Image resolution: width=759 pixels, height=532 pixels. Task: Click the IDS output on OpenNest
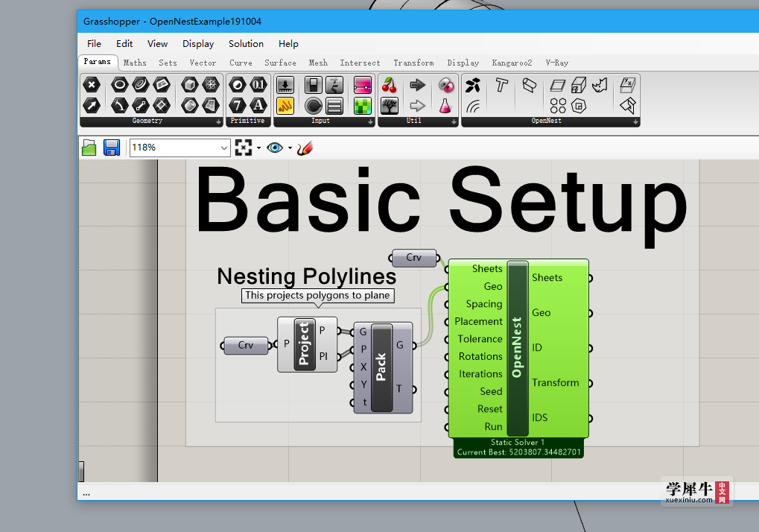[540, 418]
